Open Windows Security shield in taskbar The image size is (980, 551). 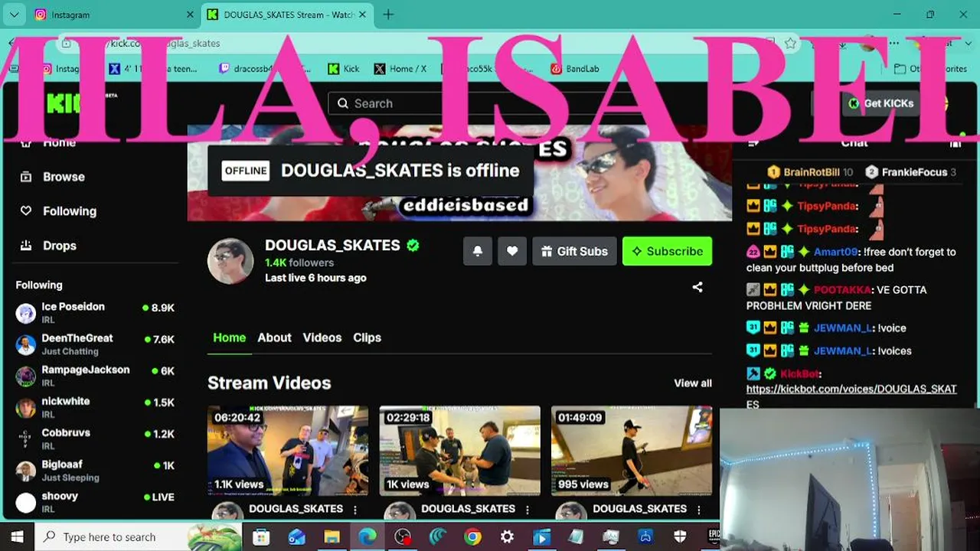click(x=681, y=537)
